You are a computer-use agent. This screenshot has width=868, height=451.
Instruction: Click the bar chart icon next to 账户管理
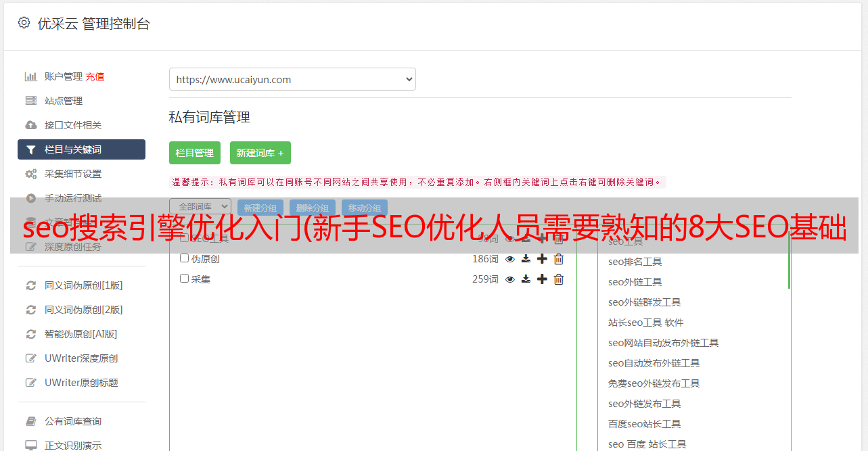pyautogui.click(x=31, y=76)
